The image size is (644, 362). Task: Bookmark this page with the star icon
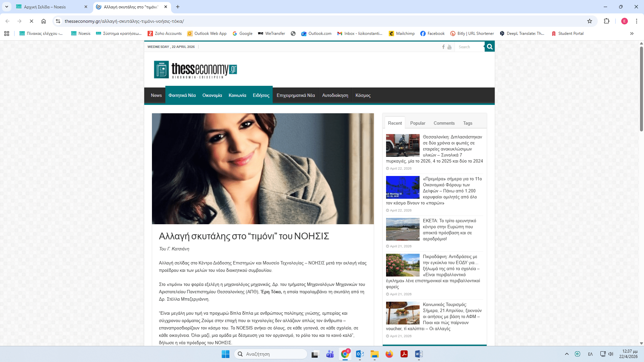click(590, 21)
